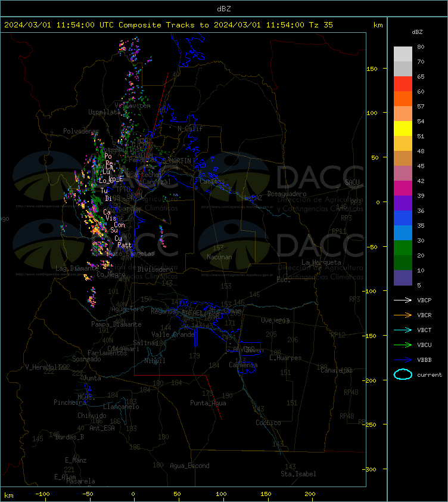Viewport: 448px width, 502px height.
Task: Click the 'Nihuil' map label
Action: [155, 361]
